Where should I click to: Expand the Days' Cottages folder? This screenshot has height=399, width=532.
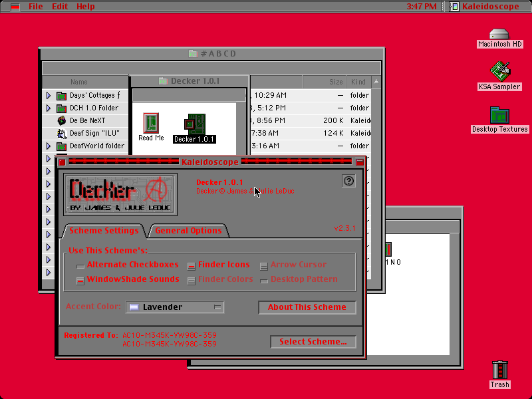pyautogui.click(x=49, y=96)
